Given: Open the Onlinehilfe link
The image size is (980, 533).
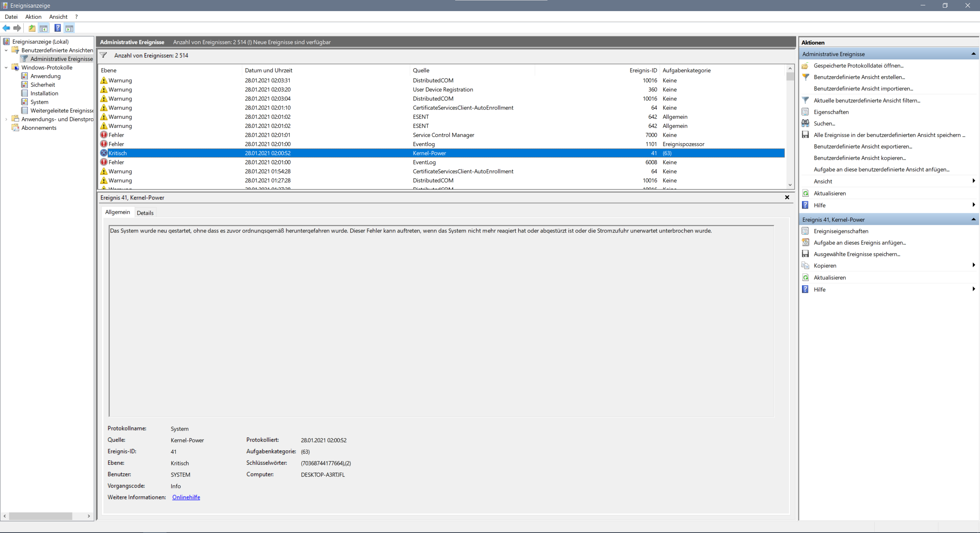Looking at the screenshot, I should 186,497.
